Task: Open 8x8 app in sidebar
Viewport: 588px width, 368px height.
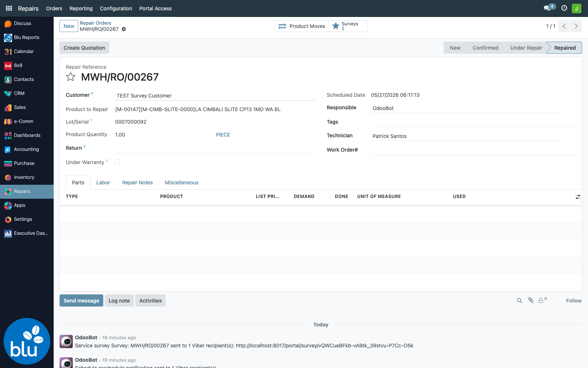Action: [27, 66]
